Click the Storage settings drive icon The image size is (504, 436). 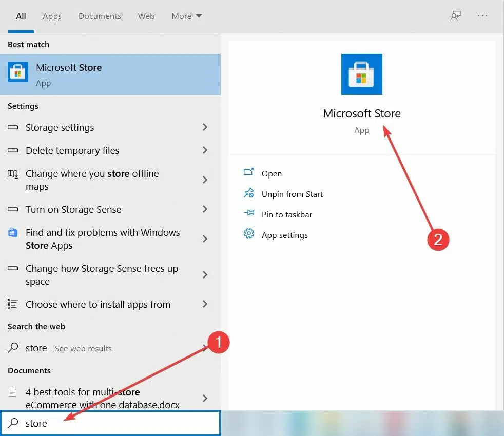click(x=13, y=127)
